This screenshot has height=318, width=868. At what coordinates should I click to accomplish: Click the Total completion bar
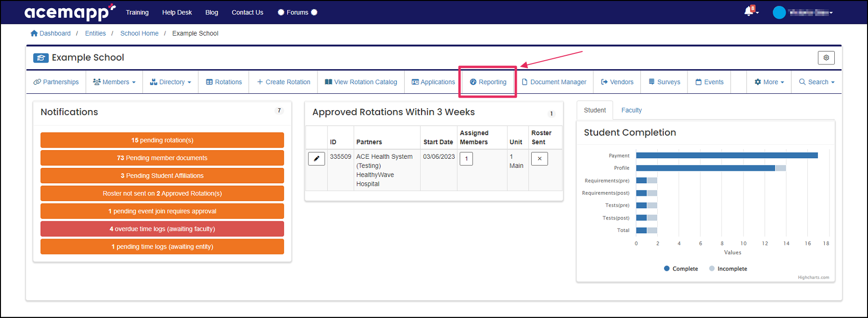click(x=641, y=230)
